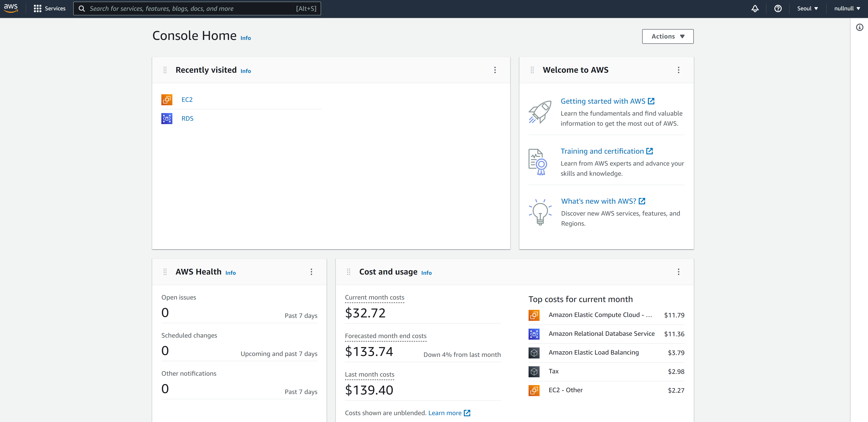
Task: Open What's new with AWS link
Action: (x=603, y=201)
